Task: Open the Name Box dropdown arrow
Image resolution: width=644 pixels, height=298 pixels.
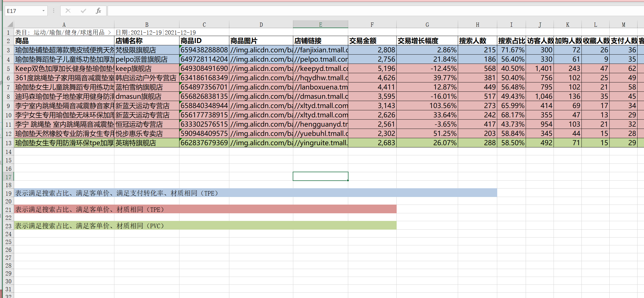Action: (43, 11)
